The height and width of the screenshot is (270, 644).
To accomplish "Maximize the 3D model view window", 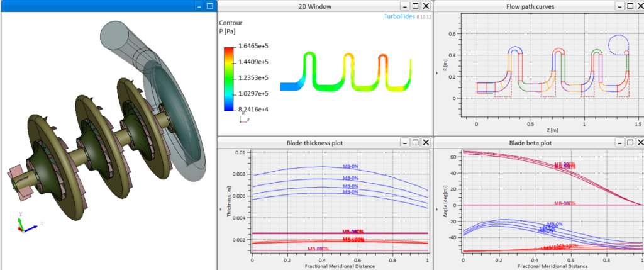I will coord(209,6).
